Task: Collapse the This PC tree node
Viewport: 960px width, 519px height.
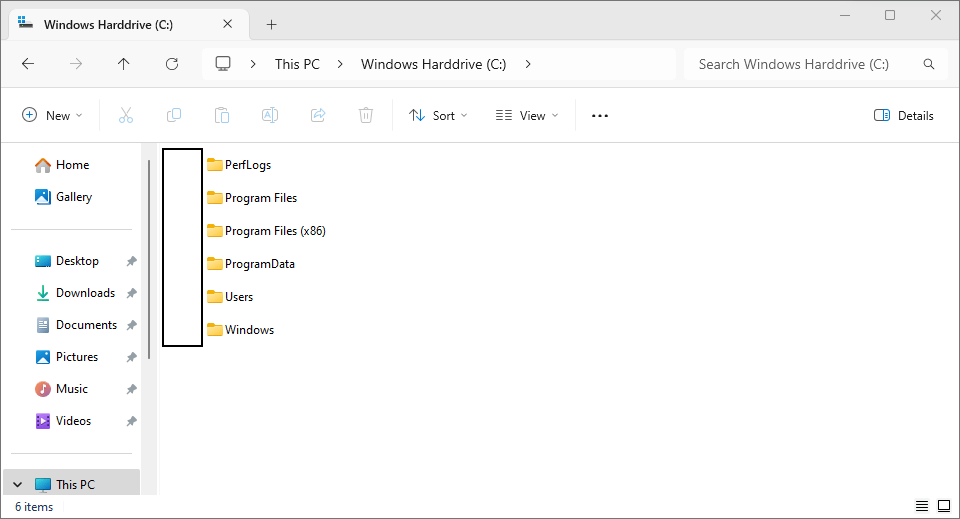Action: pyautogui.click(x=18, y=485)
